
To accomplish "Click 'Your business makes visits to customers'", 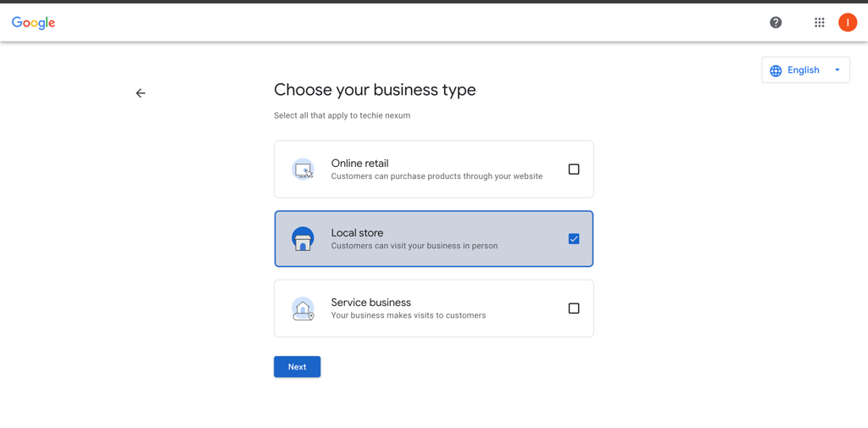I will click(409, 315).
